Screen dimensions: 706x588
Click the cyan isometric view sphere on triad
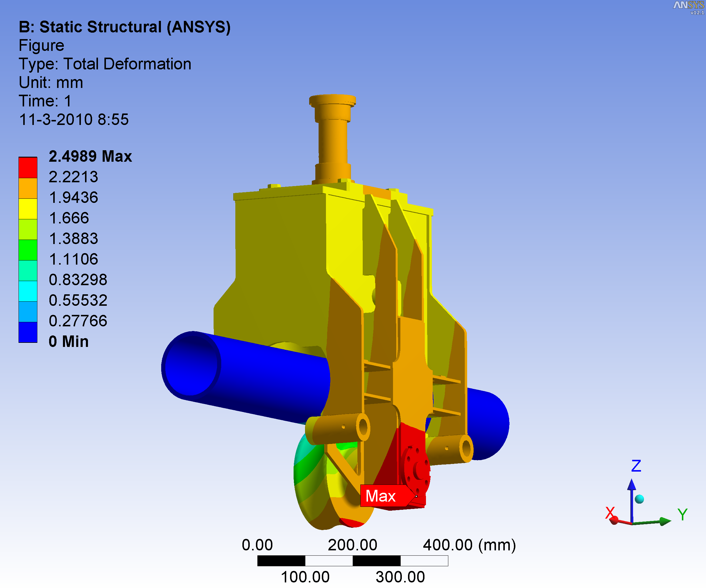(x=640, y=499)
